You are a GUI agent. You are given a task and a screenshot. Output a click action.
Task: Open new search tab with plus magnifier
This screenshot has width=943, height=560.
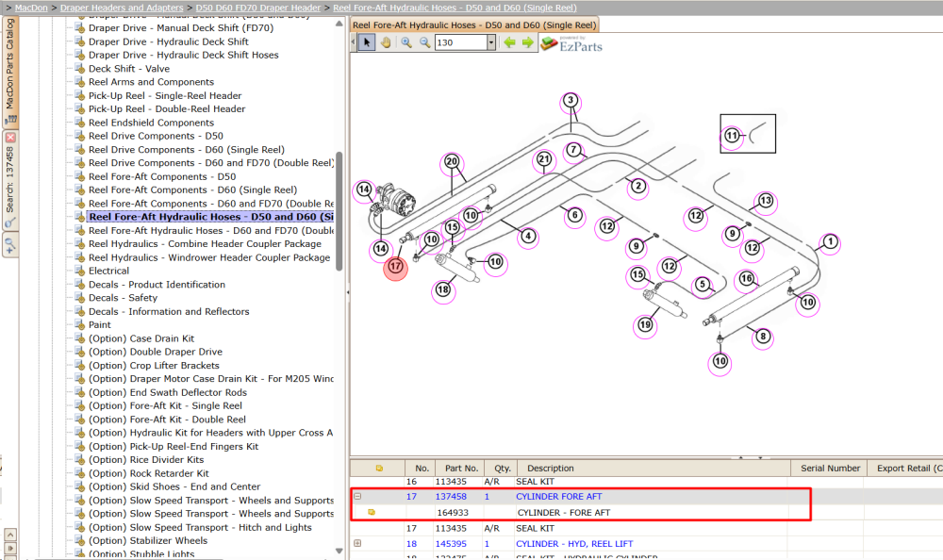click(x=10, y=245)
